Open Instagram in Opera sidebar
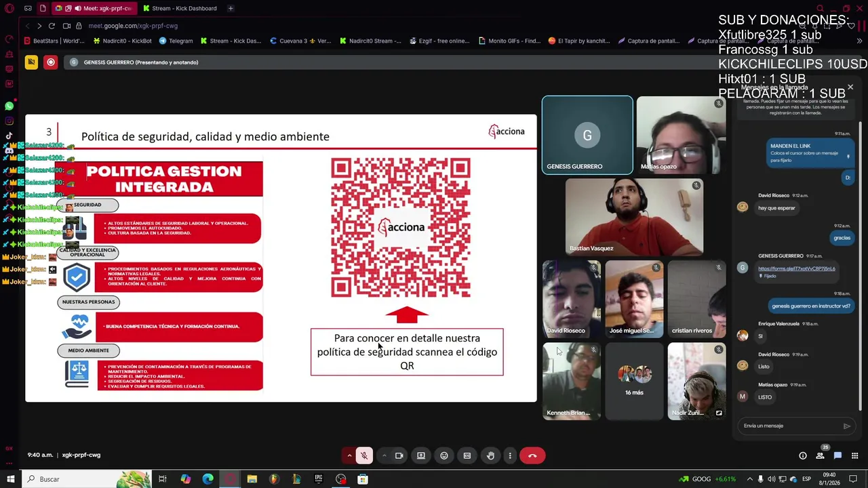The height and width of the screenshot is (488, 868). [9, 121]
